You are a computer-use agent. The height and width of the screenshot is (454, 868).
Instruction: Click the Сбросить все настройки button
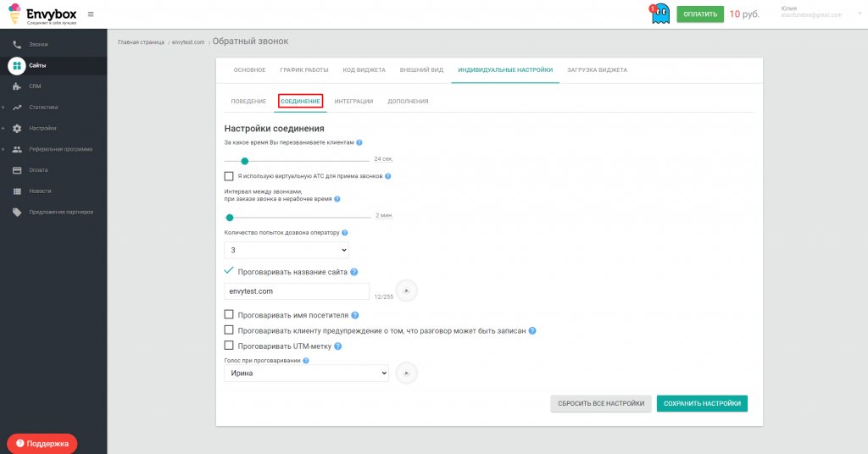(x=601, y=404)
